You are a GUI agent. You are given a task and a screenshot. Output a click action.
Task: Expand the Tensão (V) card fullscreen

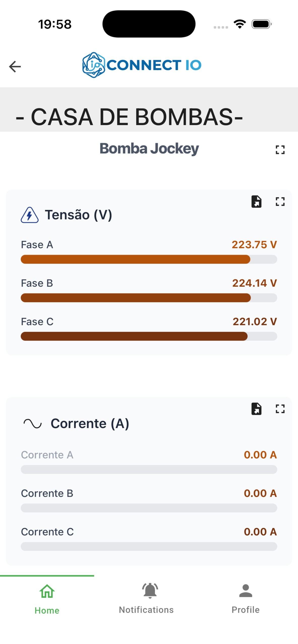tap(280, 202)
